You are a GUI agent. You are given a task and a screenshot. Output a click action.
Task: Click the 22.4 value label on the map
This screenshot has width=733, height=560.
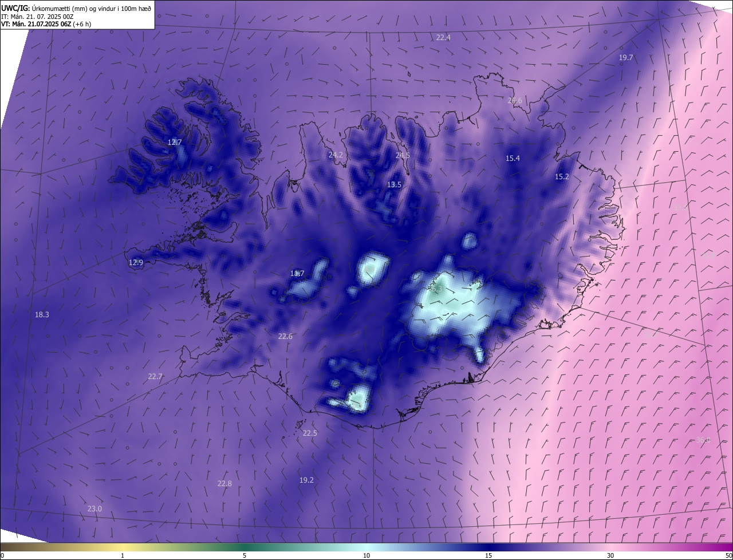point(443,37)
